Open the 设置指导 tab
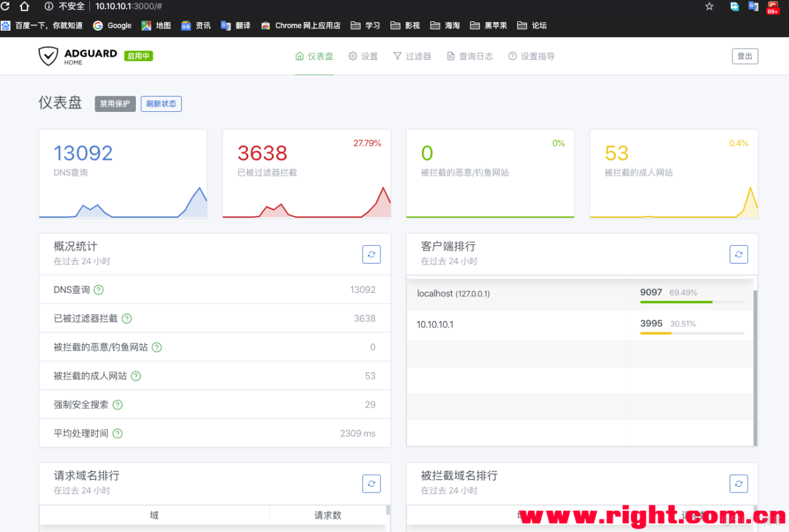The image size is (789, 532). coord(531,56)
